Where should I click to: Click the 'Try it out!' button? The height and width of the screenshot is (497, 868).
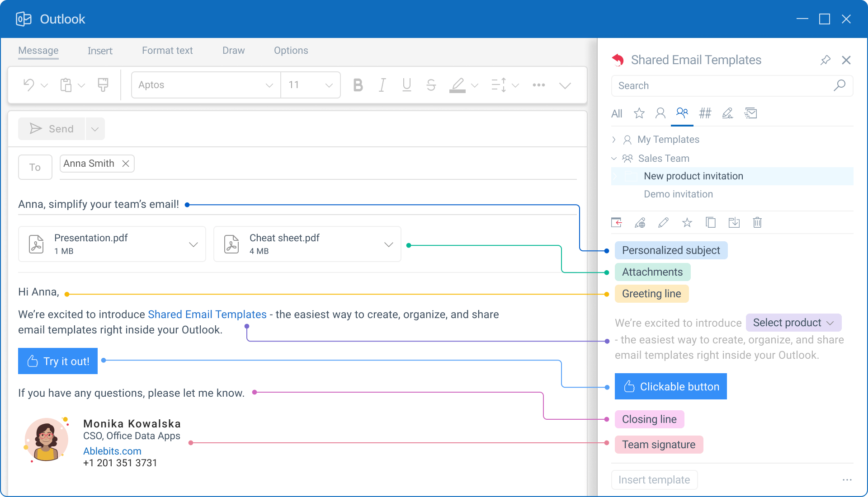58,361
